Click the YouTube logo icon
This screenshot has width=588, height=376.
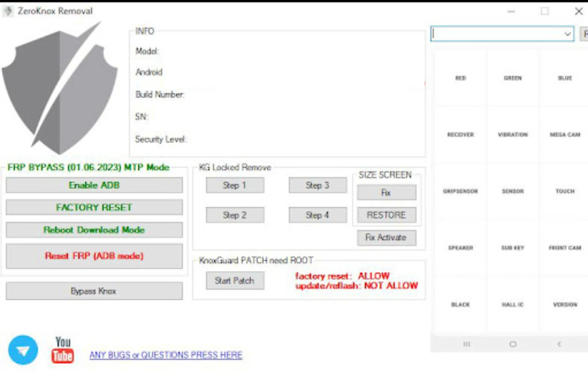(x=63, y=350)
